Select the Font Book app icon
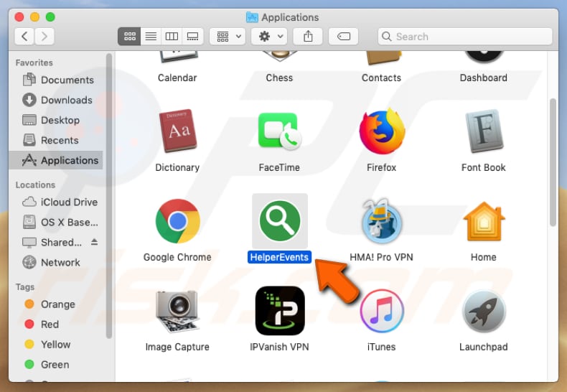Screen dimensions: 567x392 click(x=484, y=131)
